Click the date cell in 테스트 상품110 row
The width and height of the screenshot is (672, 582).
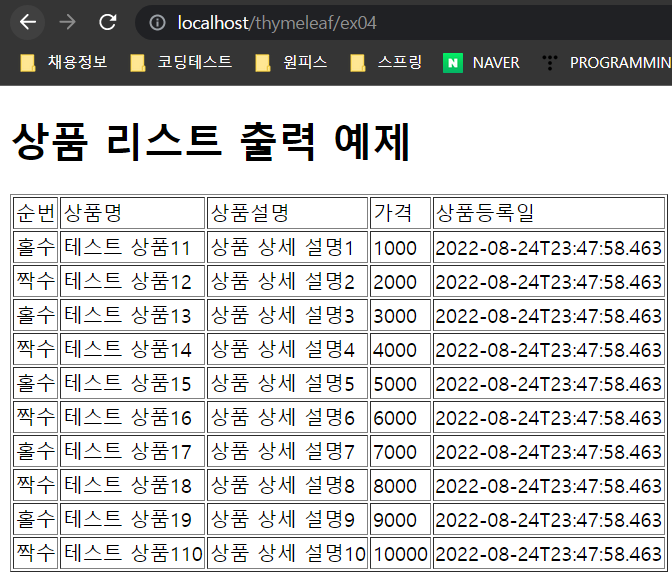549,553
